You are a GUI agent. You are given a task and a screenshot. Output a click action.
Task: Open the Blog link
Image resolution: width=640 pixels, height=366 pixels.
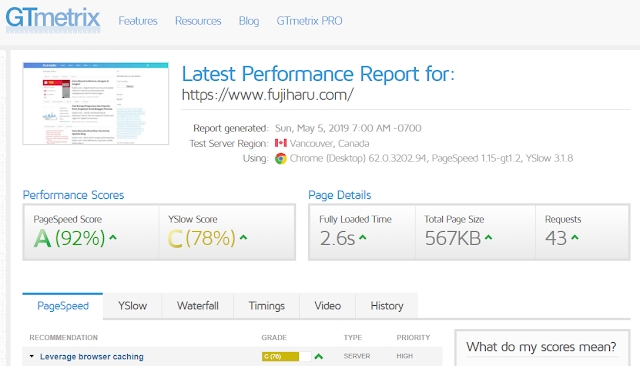point(249,21)
